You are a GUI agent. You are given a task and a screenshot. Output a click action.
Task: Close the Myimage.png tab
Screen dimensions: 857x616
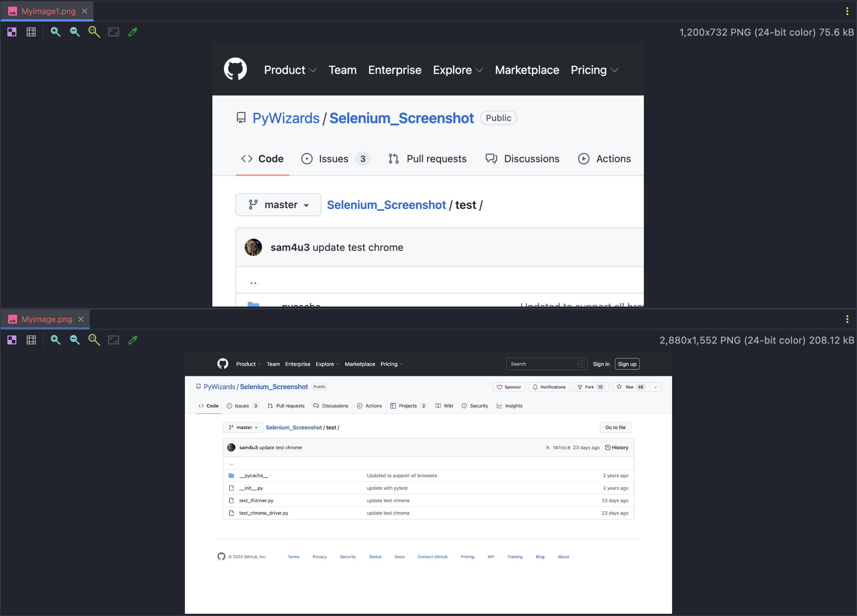point(81,319)
